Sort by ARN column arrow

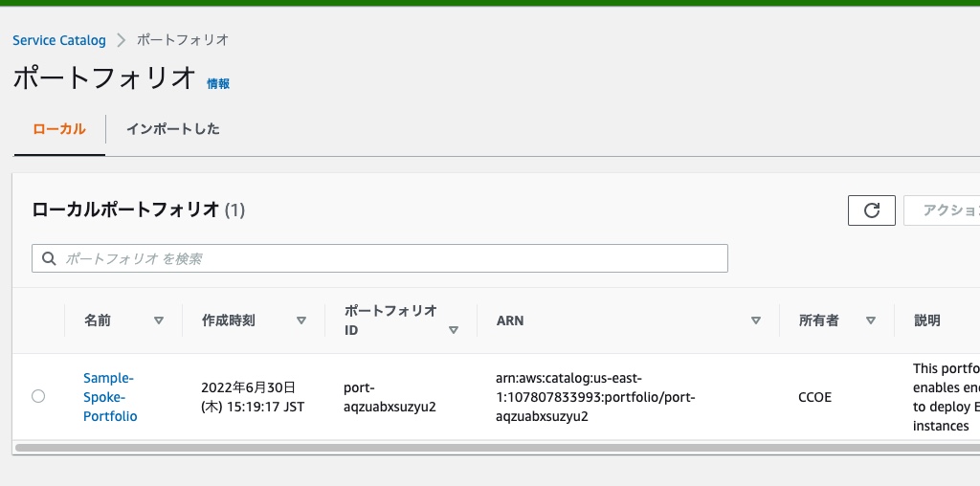pyautogui.click(x=756, y=321)
